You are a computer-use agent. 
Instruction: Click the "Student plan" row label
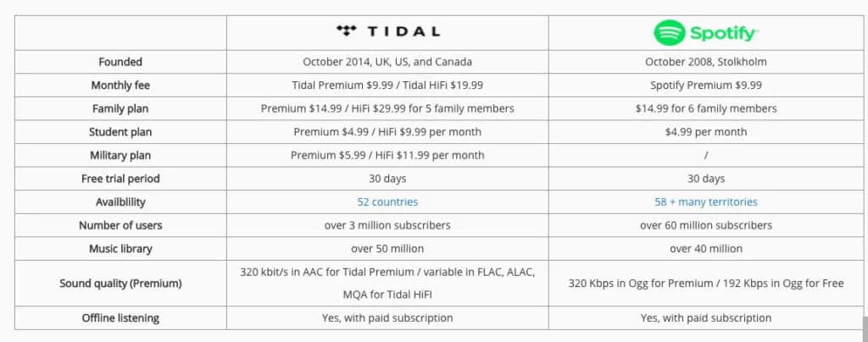(x=120, y=132)
